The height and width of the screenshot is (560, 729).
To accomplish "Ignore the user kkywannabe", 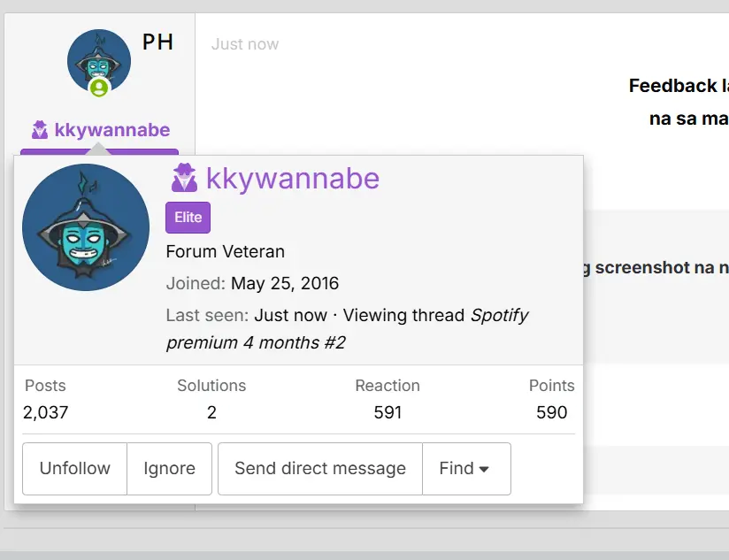I will coord(169,469).
